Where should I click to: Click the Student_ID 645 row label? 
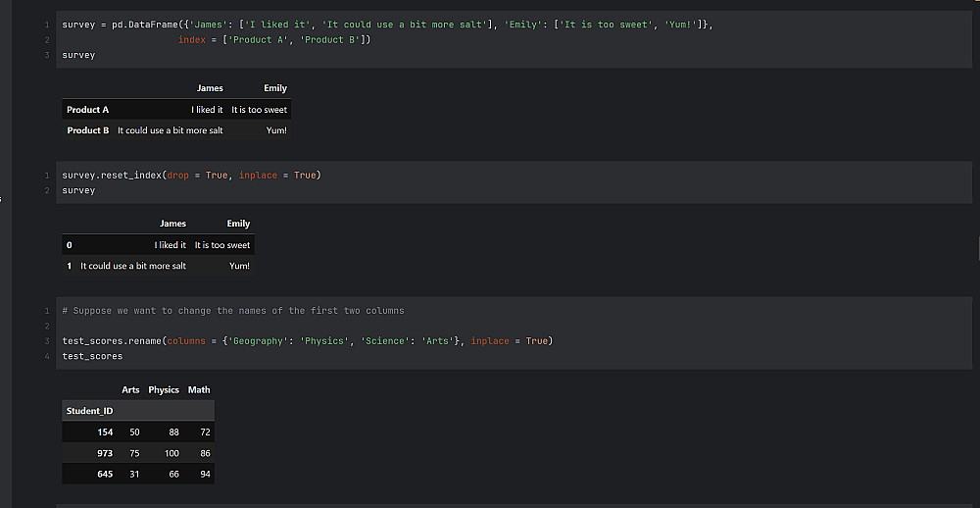click(x=105, y=475)
